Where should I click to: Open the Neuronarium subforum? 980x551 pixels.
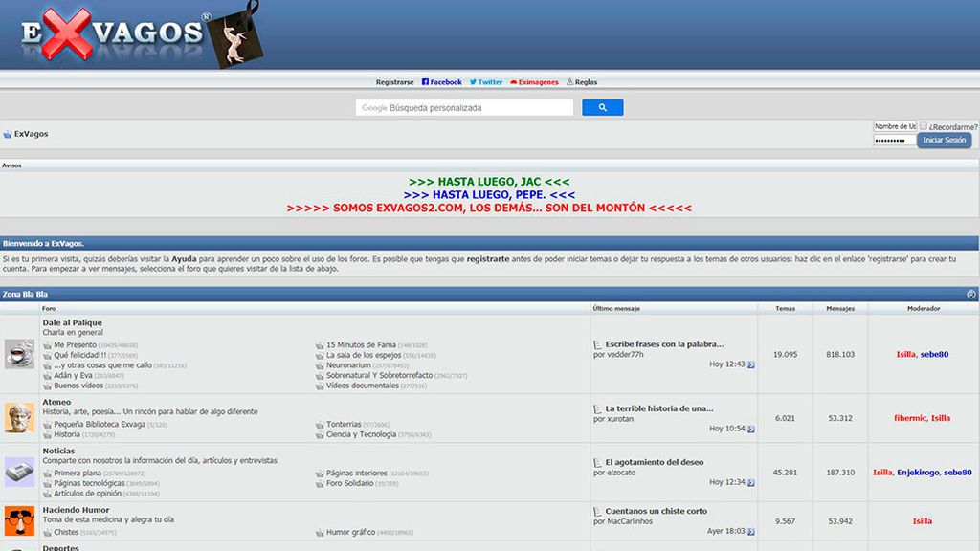(348, 364)
